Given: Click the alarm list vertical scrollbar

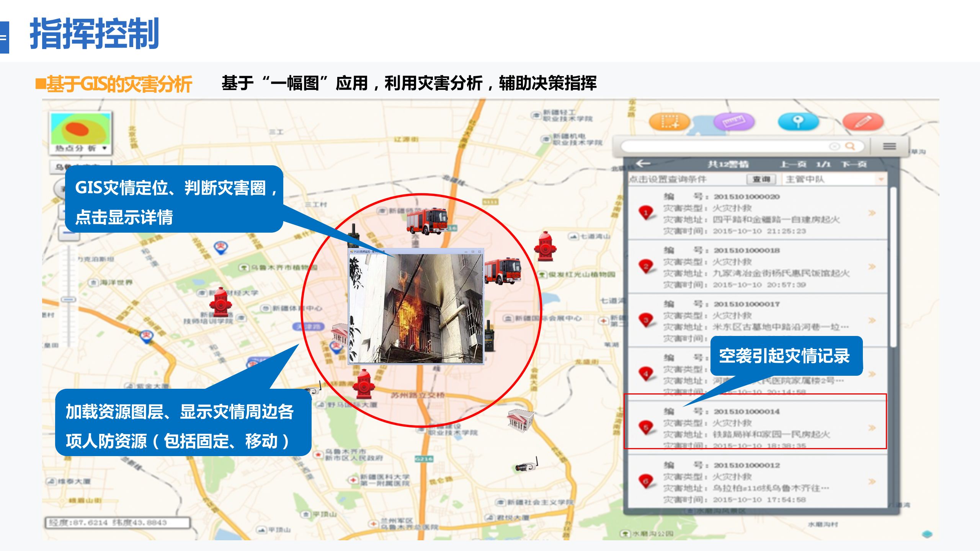Looking at the screenshot, I should click(893, 267).
